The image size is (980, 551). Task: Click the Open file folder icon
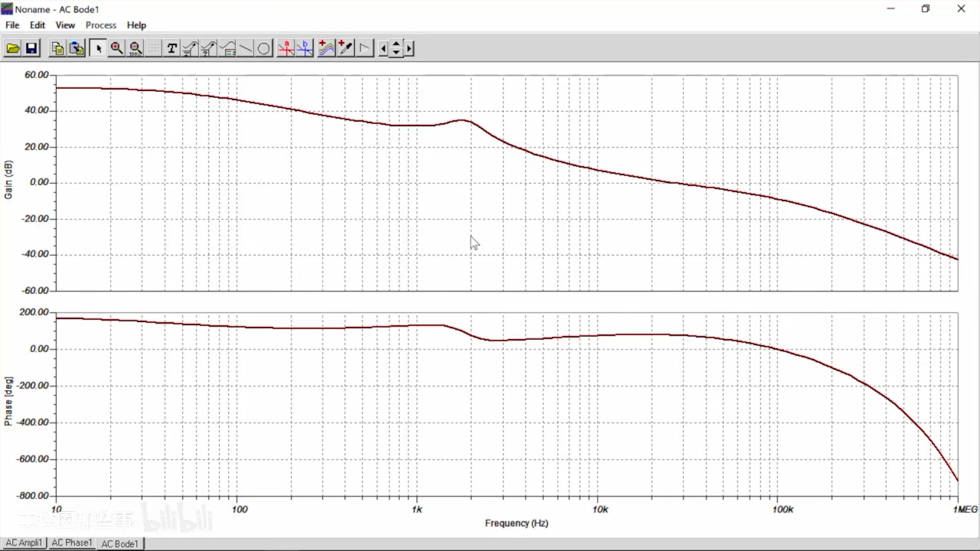tap(13, 48)
